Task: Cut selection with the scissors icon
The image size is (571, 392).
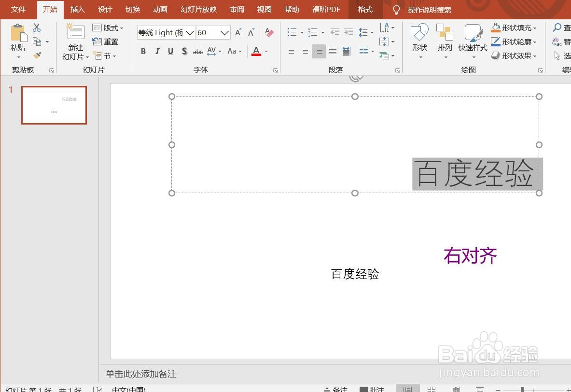Action: pyautogui.click(x=37, y=28)
